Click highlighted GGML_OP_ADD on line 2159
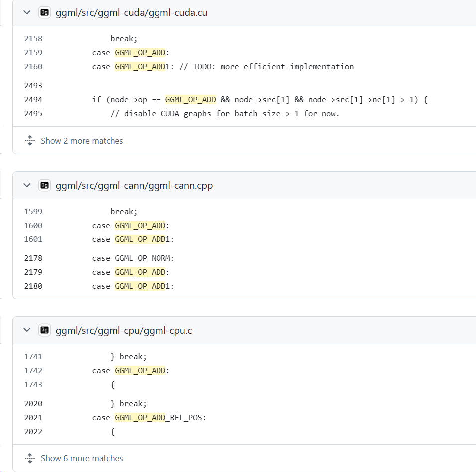Screen dimensions: 476x472 [140, 52]
